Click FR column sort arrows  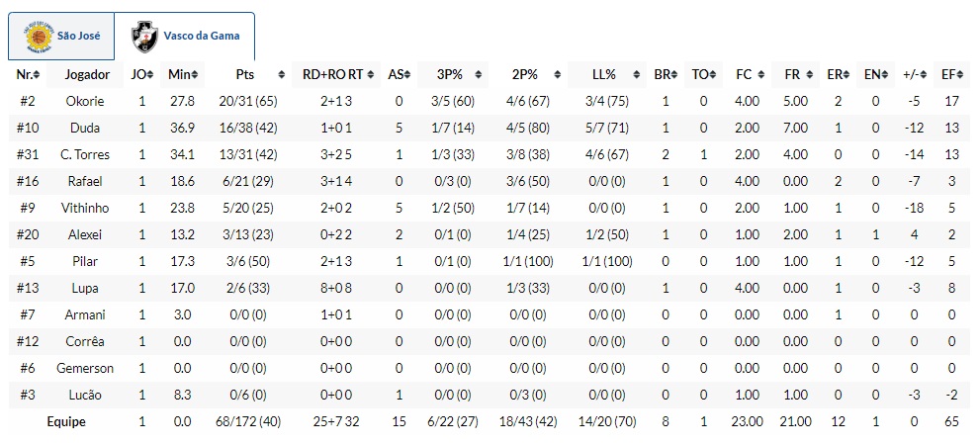pos(805,75)
